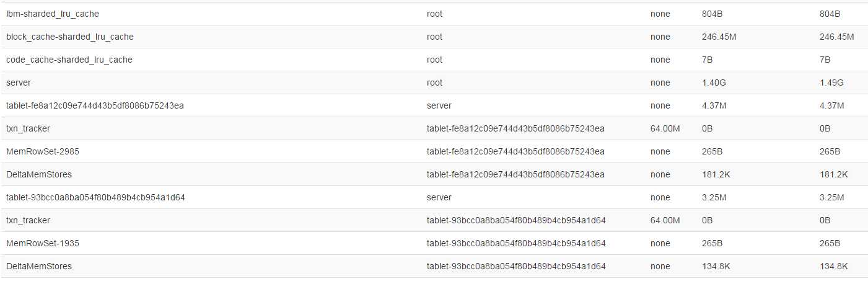
Task: Select the 1.49G peak consumption value
Action: point(831,83)
